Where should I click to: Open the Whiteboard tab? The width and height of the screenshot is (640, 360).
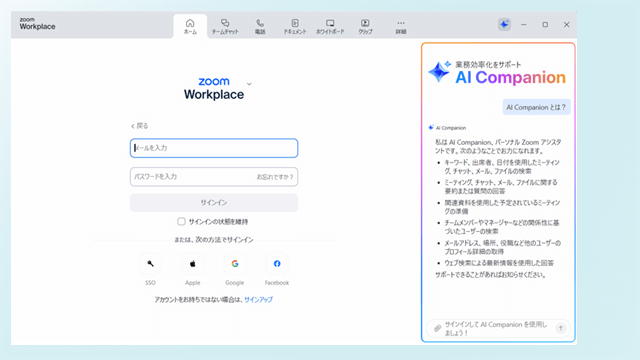tap(330, 27)
